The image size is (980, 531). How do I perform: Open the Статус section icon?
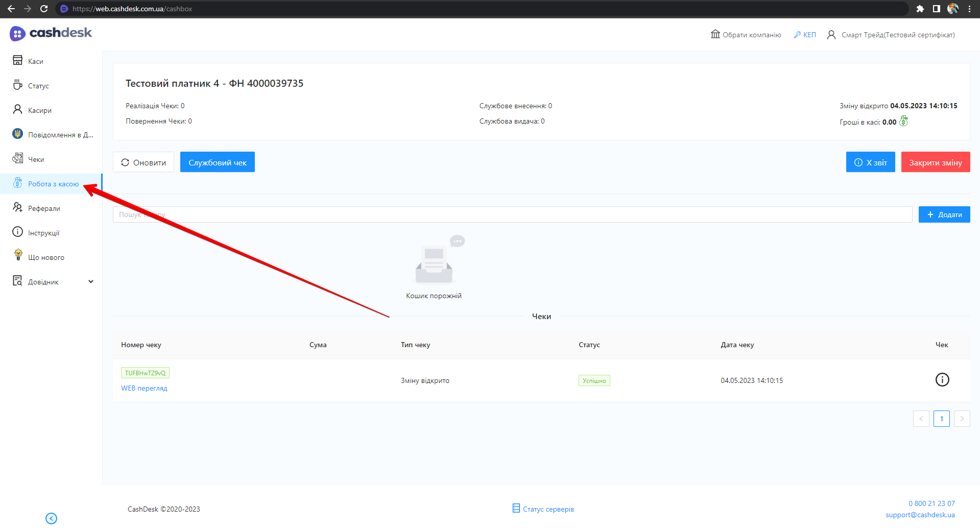(17, 85)
